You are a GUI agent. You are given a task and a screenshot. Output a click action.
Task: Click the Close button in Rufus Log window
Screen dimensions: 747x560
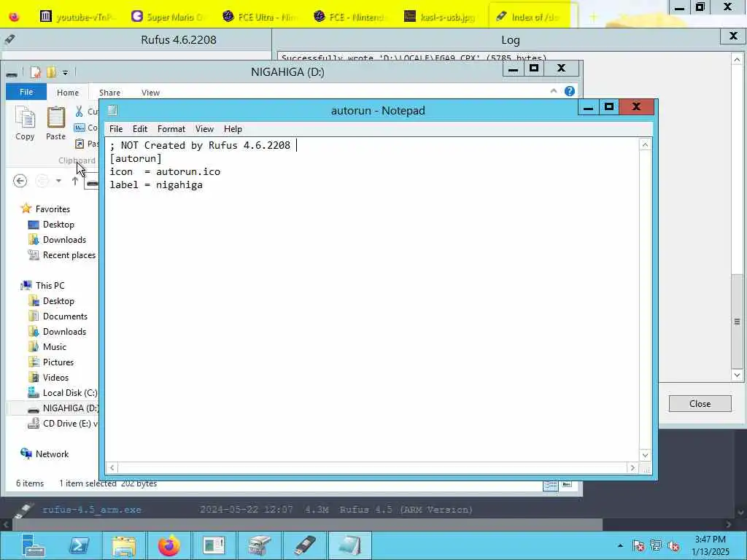pyautogui.click(x=700, y=404)
